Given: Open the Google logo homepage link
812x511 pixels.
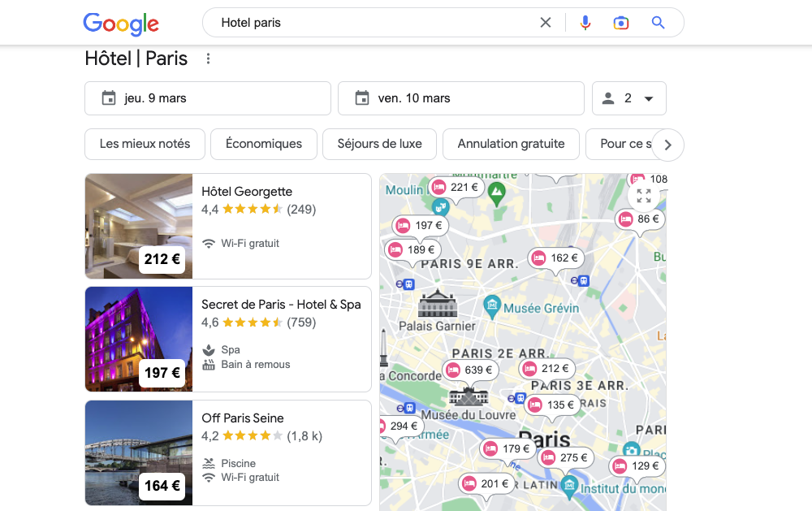Looking at the screenshot, I should point(121,24).
